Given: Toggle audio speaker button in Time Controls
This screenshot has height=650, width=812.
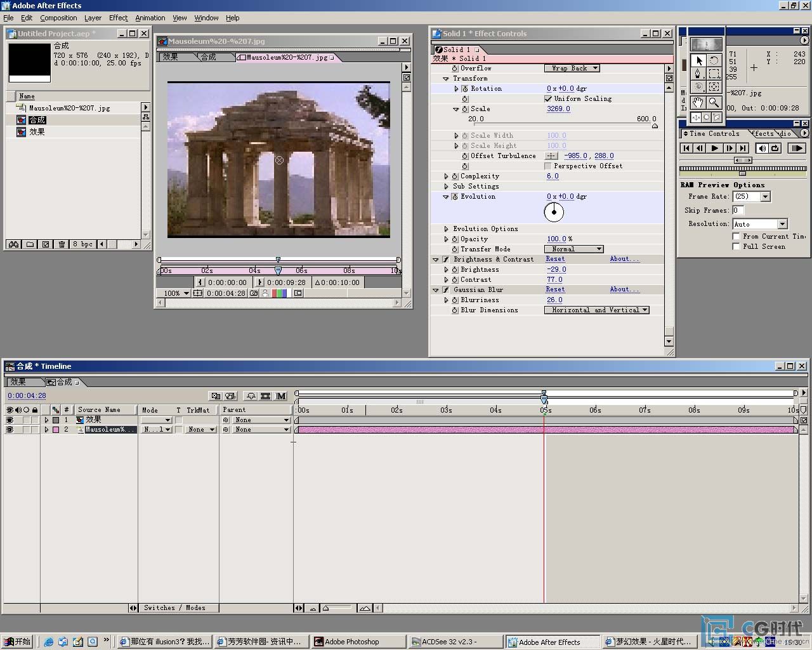Looking at the screenshot, I should pos(762,148).
